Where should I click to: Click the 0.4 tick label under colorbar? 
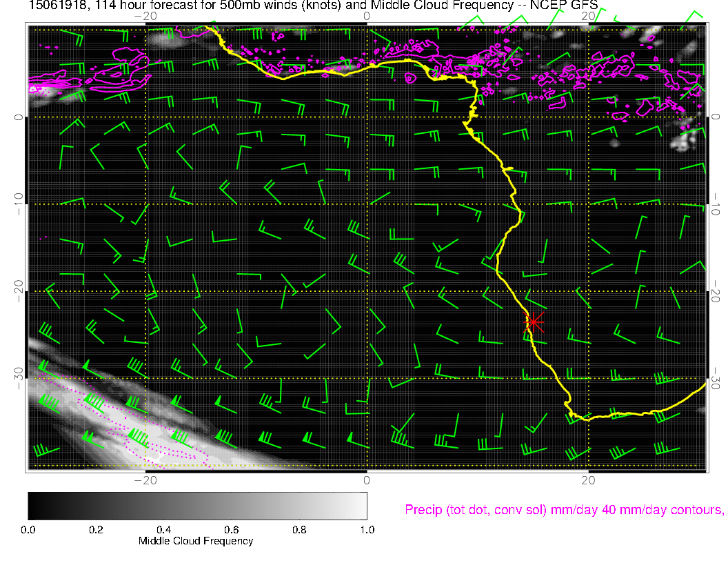click(x=163, y=530)
